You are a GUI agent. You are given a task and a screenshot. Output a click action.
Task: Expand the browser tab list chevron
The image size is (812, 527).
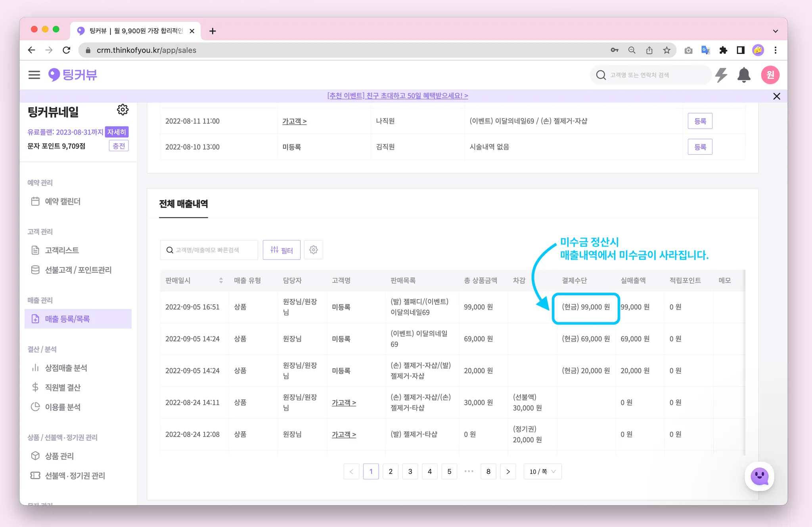pos(775,31)
